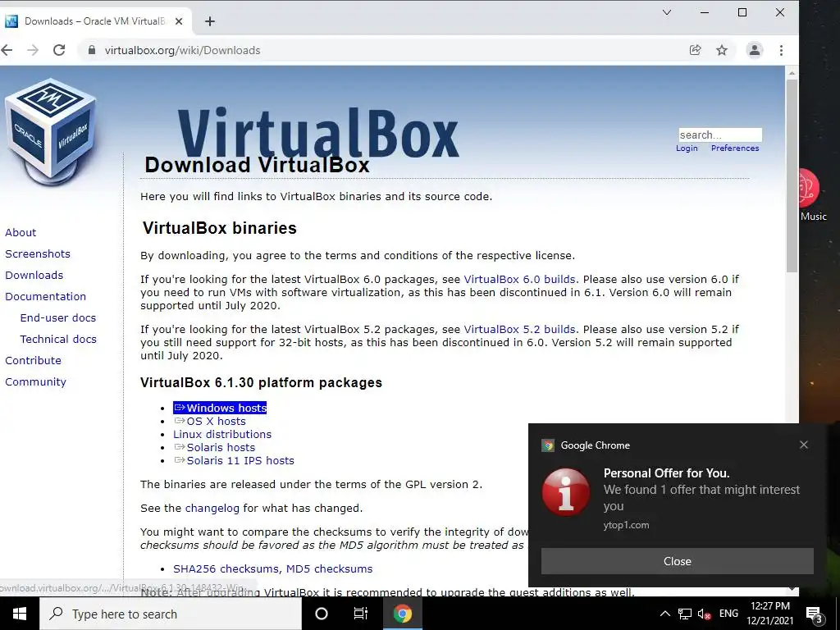Open Documentation in the sidebar
The width and height of the screenshot is (840, 630).
[46, 297]
